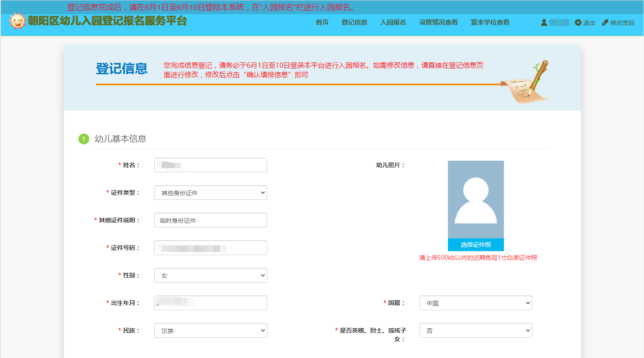Click the blurred username beside the profile icon

(559, 22)
